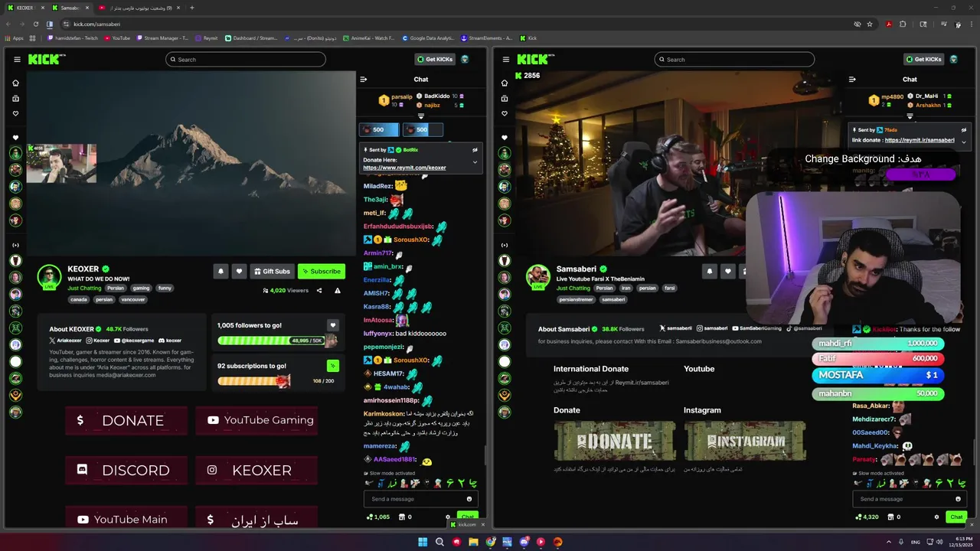Open Following heart icon in left Kick sidebar

15,113
